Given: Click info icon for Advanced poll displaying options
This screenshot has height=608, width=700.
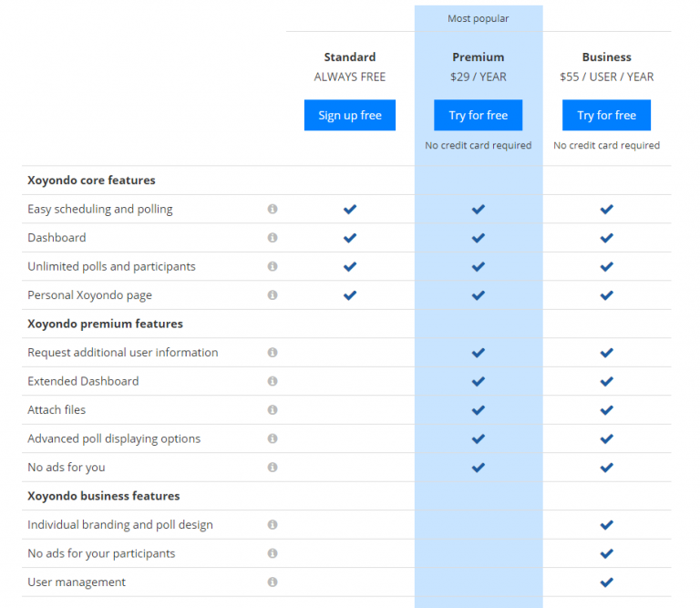Looking at the screenshot, I should [x=272, y=438].
